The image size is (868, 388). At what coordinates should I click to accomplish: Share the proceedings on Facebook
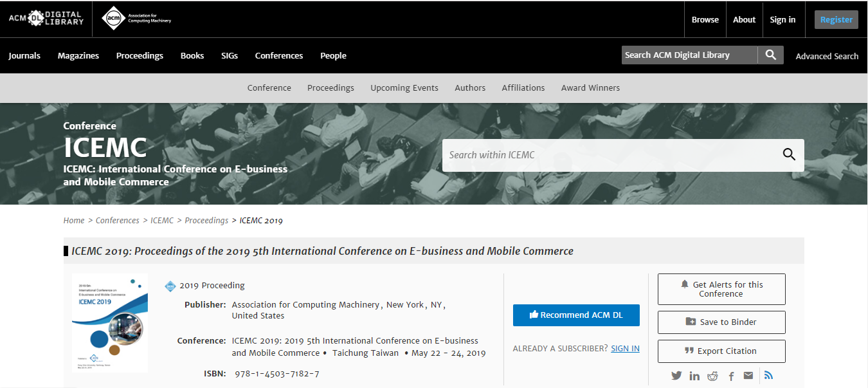(731, 376)
